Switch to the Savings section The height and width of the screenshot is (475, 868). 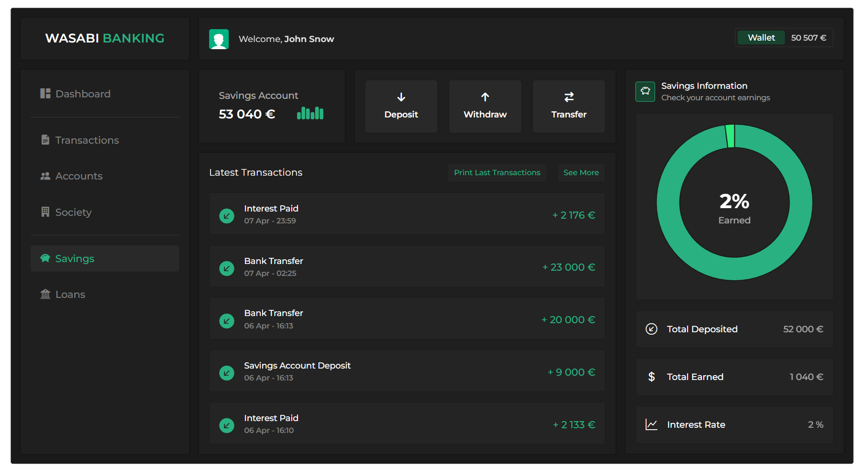tap(74, 258)
